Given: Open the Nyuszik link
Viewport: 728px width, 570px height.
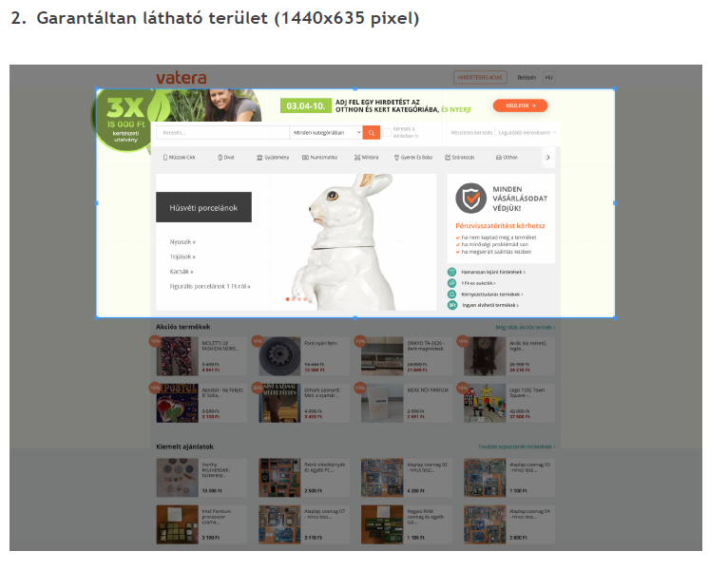Looking at the screenshot, I should pos(182,242).
